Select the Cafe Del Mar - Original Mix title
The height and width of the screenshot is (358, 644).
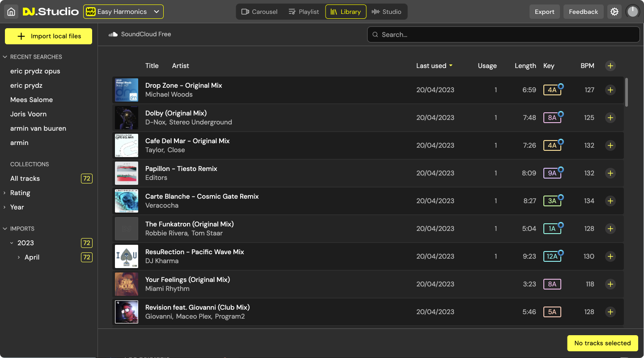pos(187,141)
